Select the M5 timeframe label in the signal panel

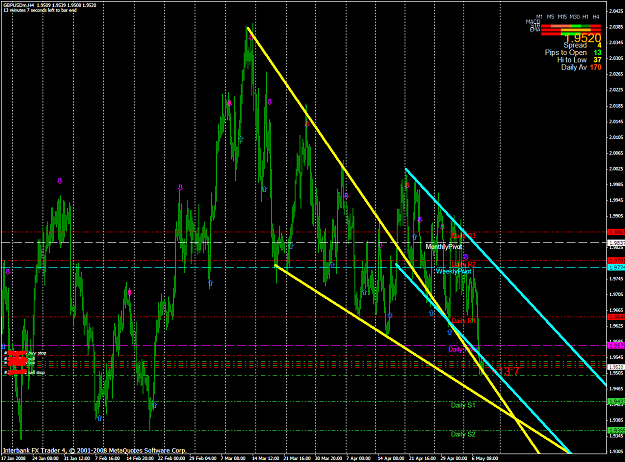pyautogui.click(x=550, y=17)
